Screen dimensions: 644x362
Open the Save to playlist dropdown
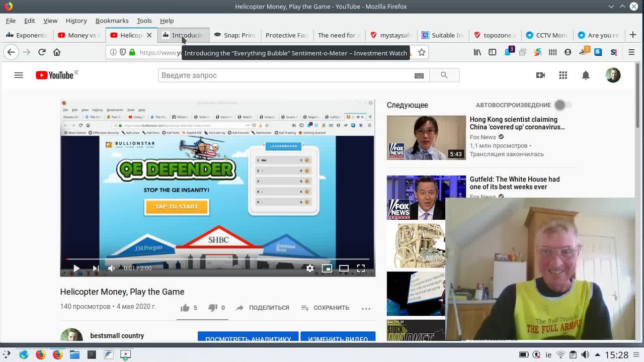tap(325, 308)
